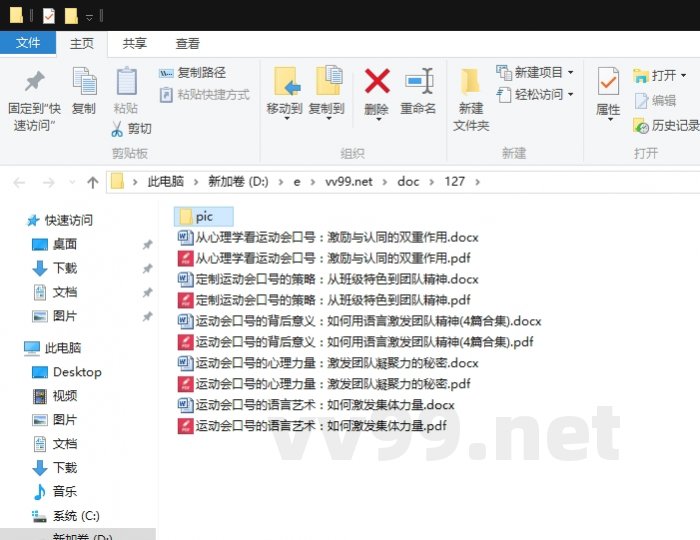The width and height of the screenshot is (700, 540).
Task: Pin folder to Quick access
Action: [x=34, y=99]
